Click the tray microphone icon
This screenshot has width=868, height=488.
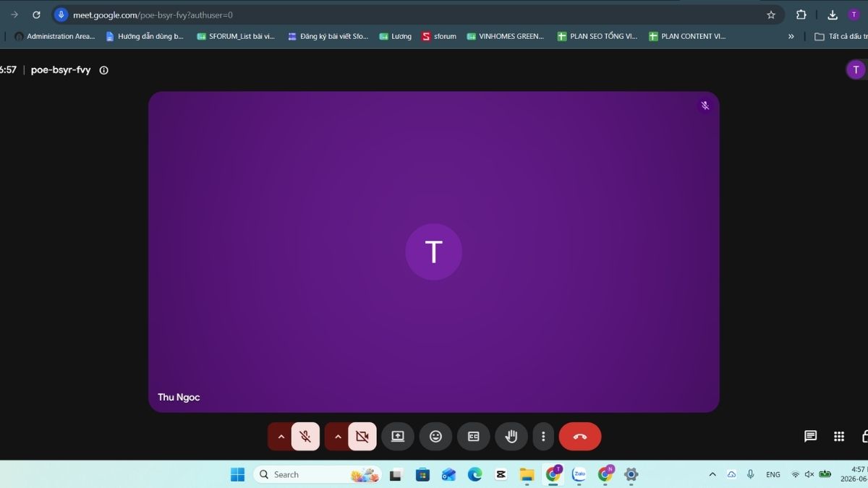coord(750,474)
